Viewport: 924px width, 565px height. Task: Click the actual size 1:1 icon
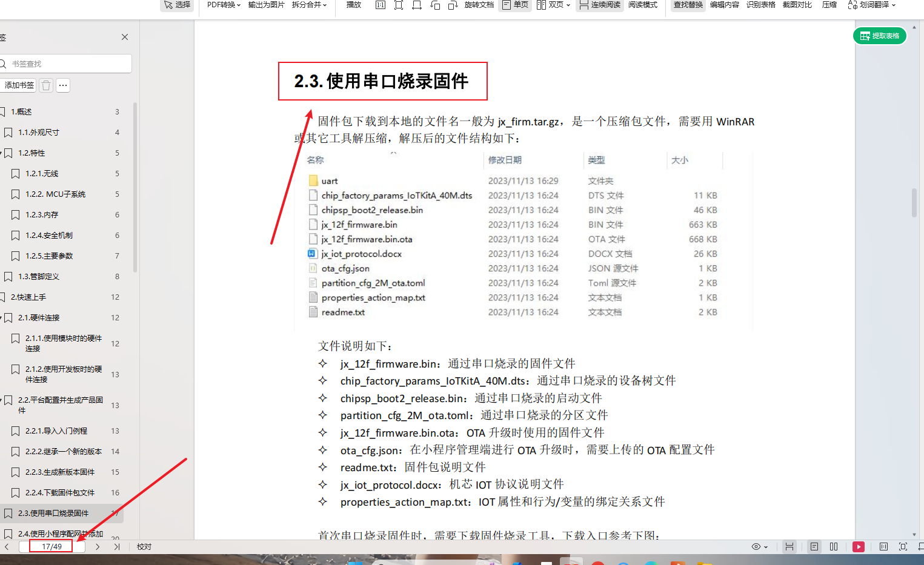coord(380,5)
